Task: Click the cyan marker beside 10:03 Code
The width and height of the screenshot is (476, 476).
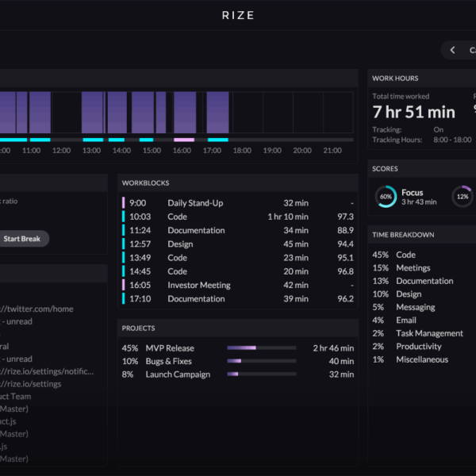Action: click(124, 217)
